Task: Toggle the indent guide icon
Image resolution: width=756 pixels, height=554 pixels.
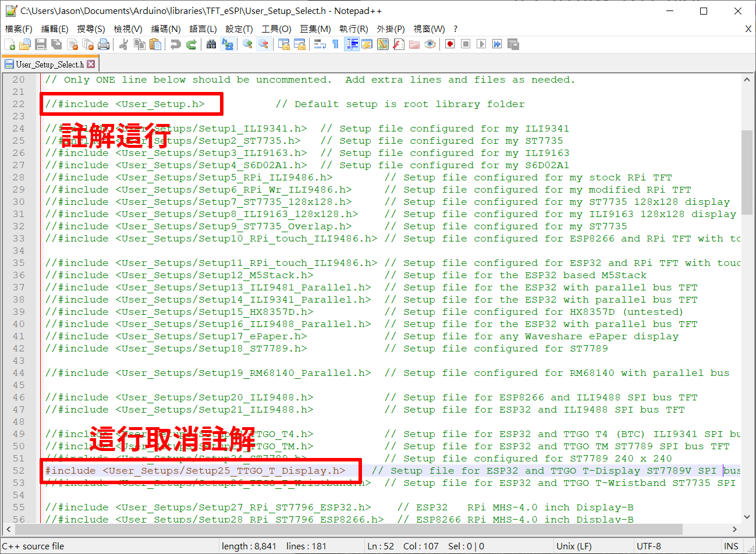Action: pos(352,44)
